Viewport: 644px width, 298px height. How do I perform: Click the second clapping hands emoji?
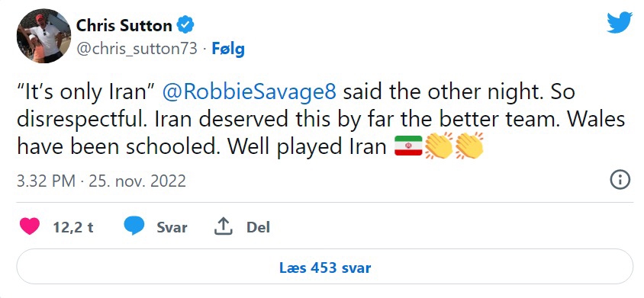(469, 146)
